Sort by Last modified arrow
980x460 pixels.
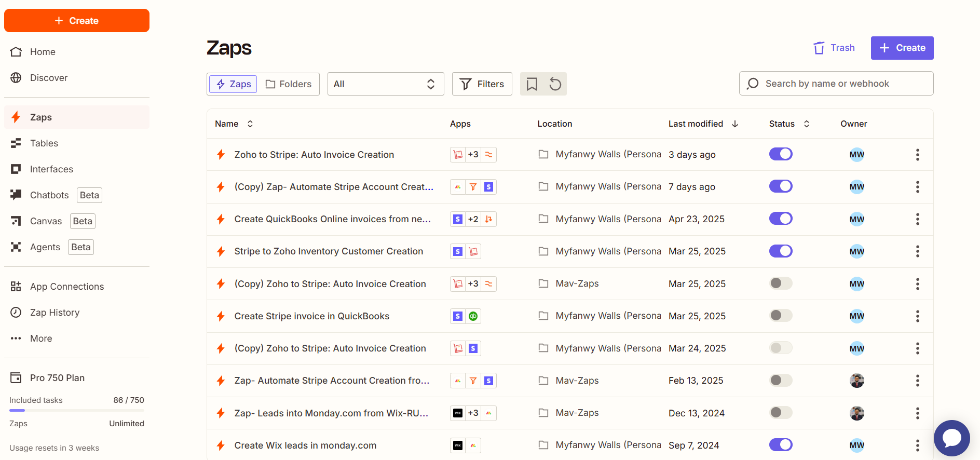point(735,124)
